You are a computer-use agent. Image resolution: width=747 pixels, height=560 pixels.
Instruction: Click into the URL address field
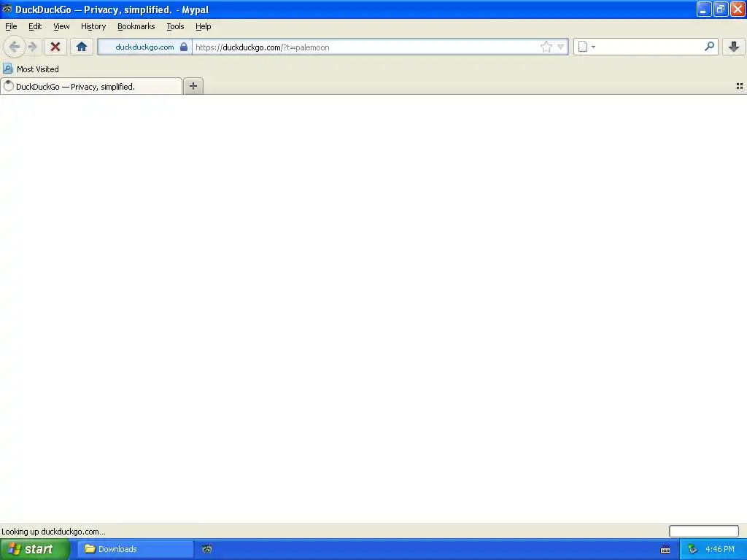coord(366,47)
